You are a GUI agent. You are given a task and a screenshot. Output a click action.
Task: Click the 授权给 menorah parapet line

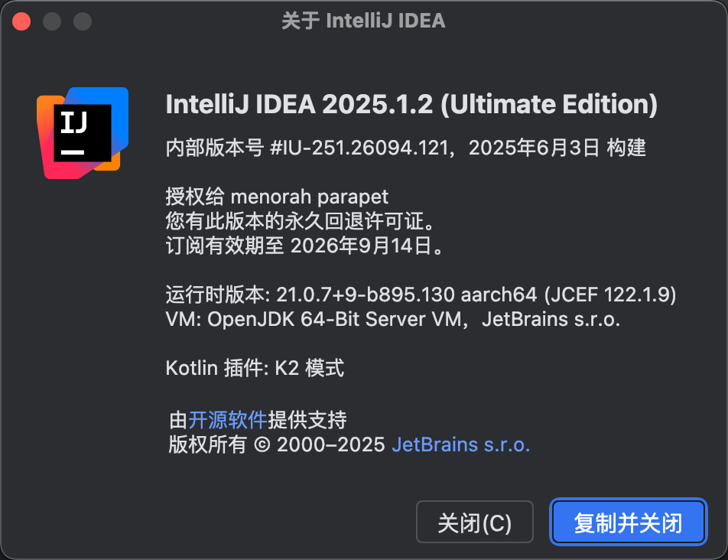pyautogui.click(x=277, y=197)
